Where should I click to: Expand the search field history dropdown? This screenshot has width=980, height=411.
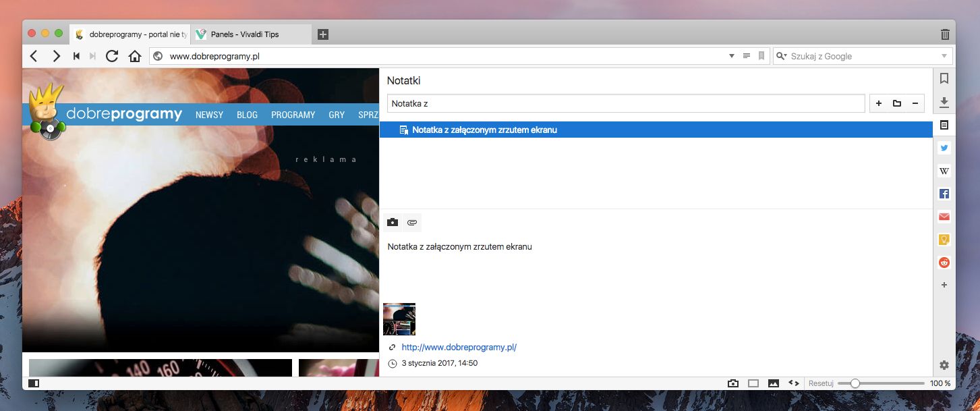(x=944, y=56)
